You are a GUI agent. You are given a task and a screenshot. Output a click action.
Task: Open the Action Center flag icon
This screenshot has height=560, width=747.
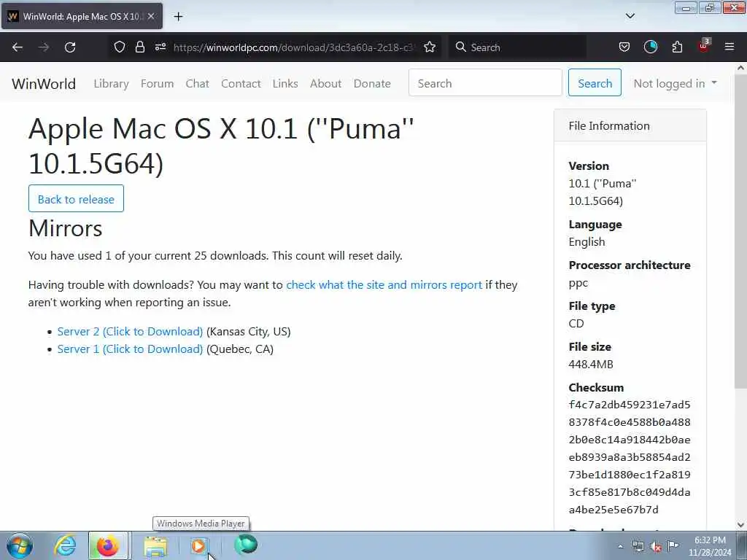(673, 545)
